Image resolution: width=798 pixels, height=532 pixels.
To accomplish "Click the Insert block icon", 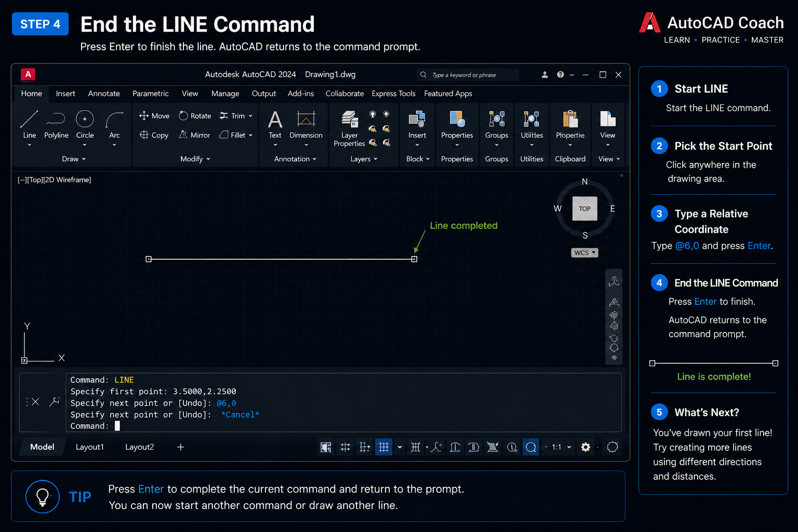I will (x=417, y=119).
